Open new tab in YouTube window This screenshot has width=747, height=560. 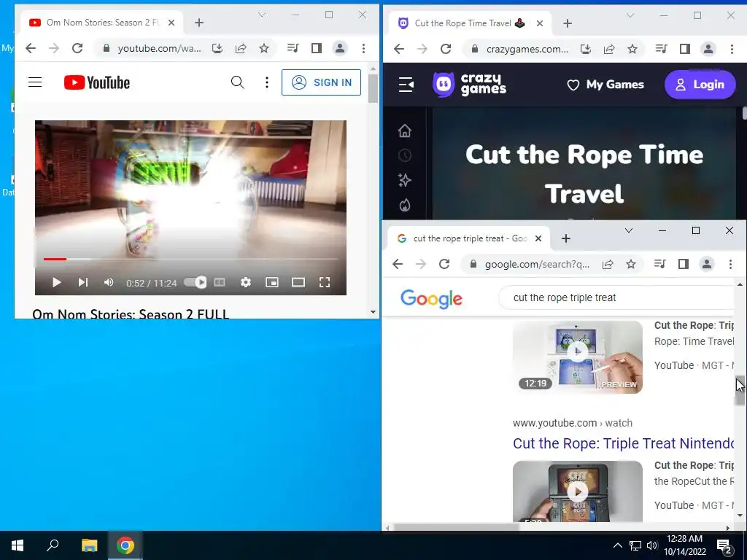click(x=199, y=23)
